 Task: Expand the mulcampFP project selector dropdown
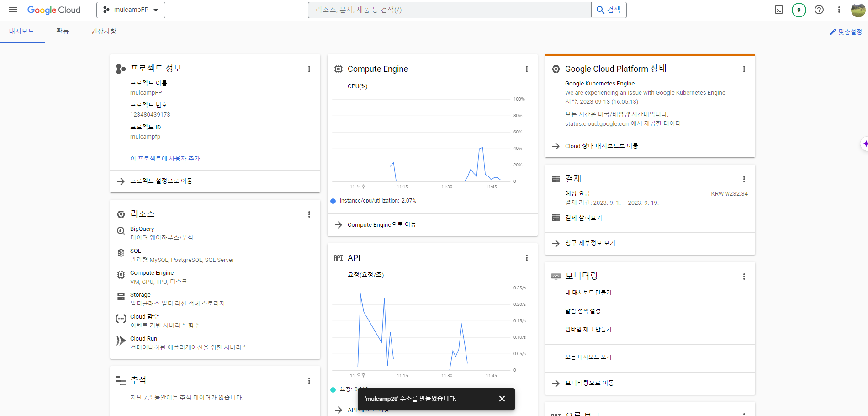(x=131, y=10)
